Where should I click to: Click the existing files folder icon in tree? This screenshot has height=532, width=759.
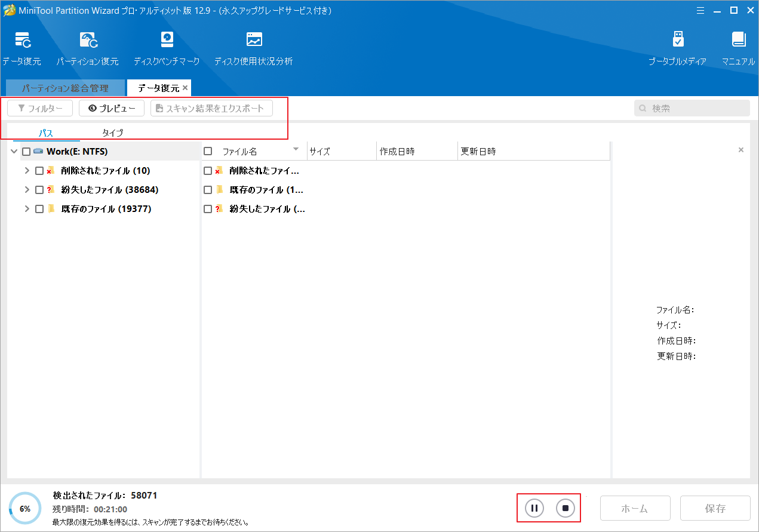pyautogui.click(x=51, y=209)
